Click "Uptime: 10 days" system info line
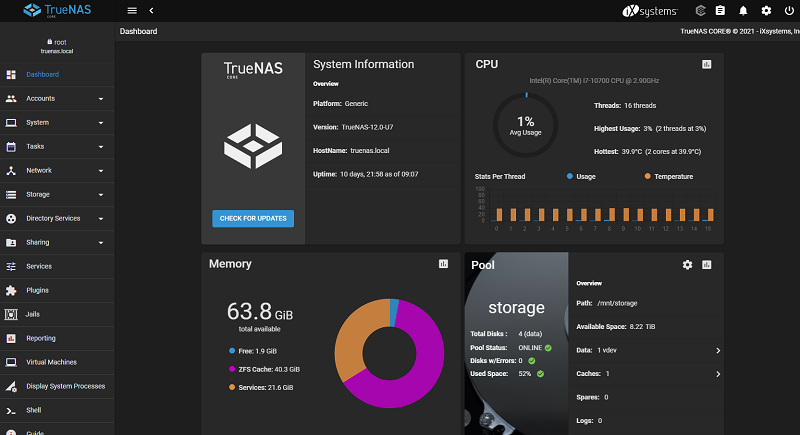This screenshot has width=800, height=435. point(365,174)
